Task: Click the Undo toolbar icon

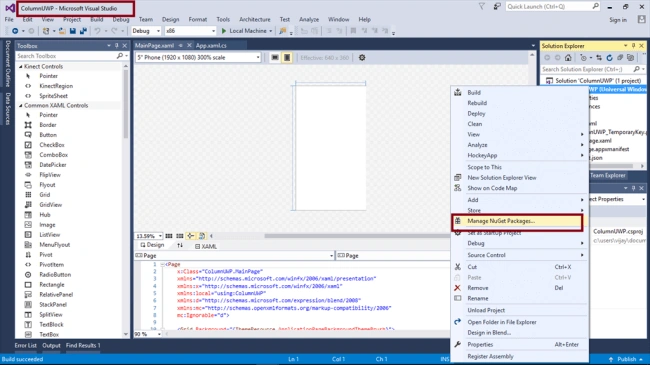Action: coord(97,31)
